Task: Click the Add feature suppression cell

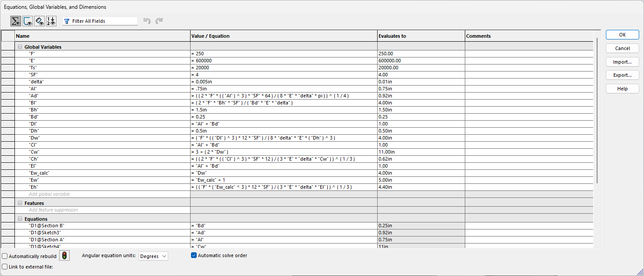Action: 102,210
